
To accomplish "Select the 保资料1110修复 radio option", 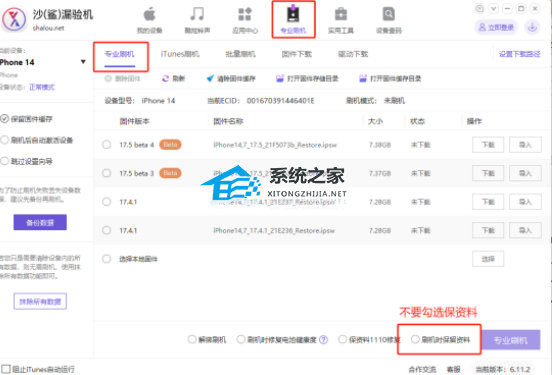I will pyautogui.click(x=342, y=339).
